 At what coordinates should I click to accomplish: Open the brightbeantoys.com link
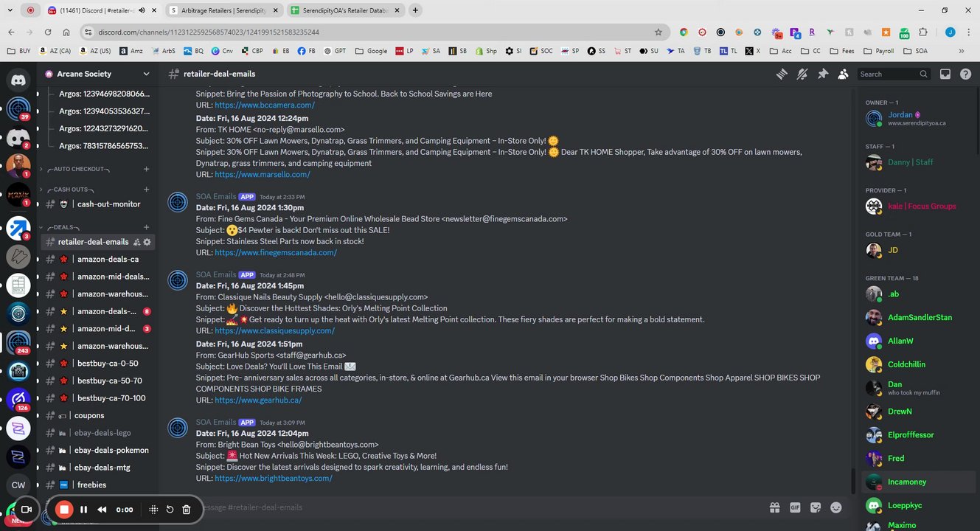274,479
